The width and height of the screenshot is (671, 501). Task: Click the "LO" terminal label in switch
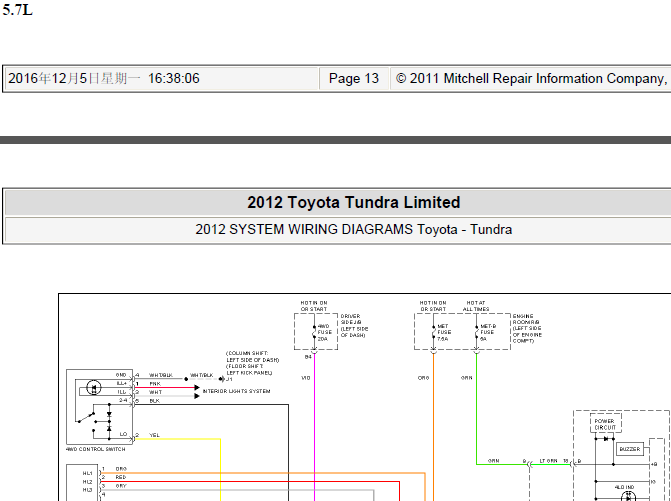tap(123, 434)
